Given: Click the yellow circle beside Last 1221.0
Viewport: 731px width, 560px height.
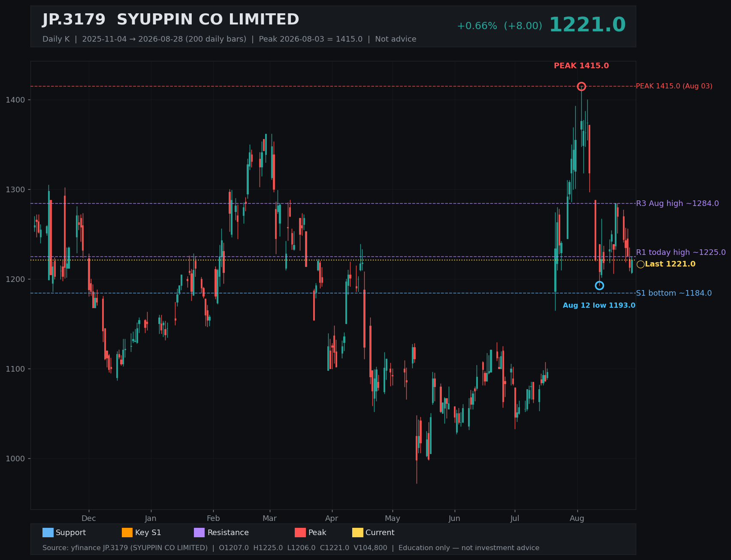Looking at the screenshot, I should [640, 264].
